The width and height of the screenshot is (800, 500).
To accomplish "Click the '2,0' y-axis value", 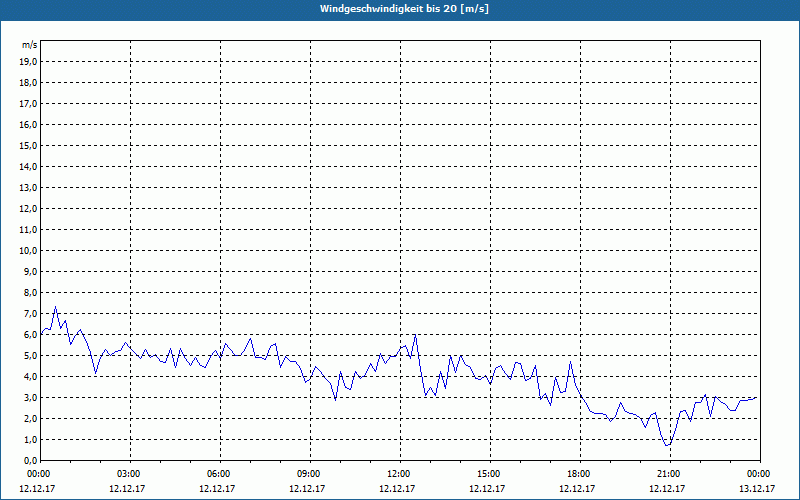I will (x=30, y=418).
